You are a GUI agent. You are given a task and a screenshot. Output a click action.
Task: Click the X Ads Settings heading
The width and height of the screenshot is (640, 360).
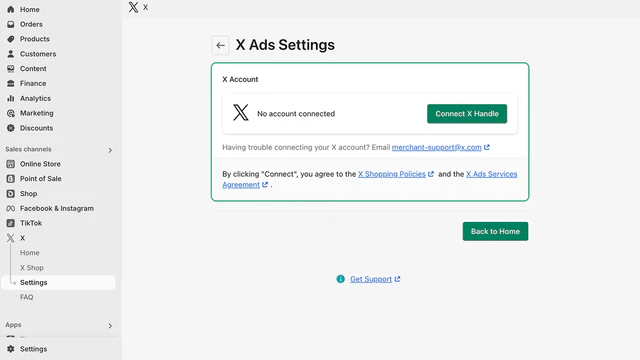[285, 45]
